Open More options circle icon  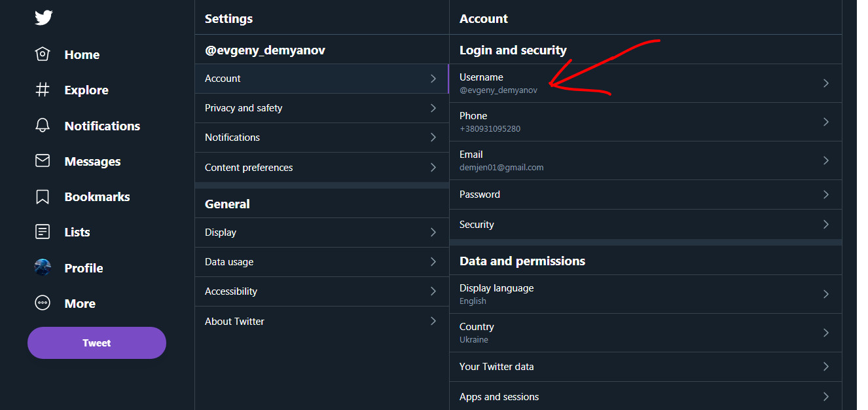pyautogui.click(x=43, y=303)
